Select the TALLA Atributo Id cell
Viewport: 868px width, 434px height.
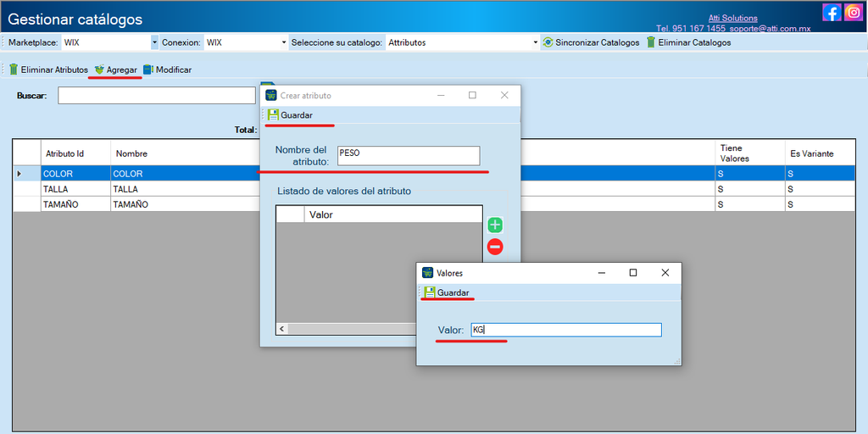pos(75,189)
